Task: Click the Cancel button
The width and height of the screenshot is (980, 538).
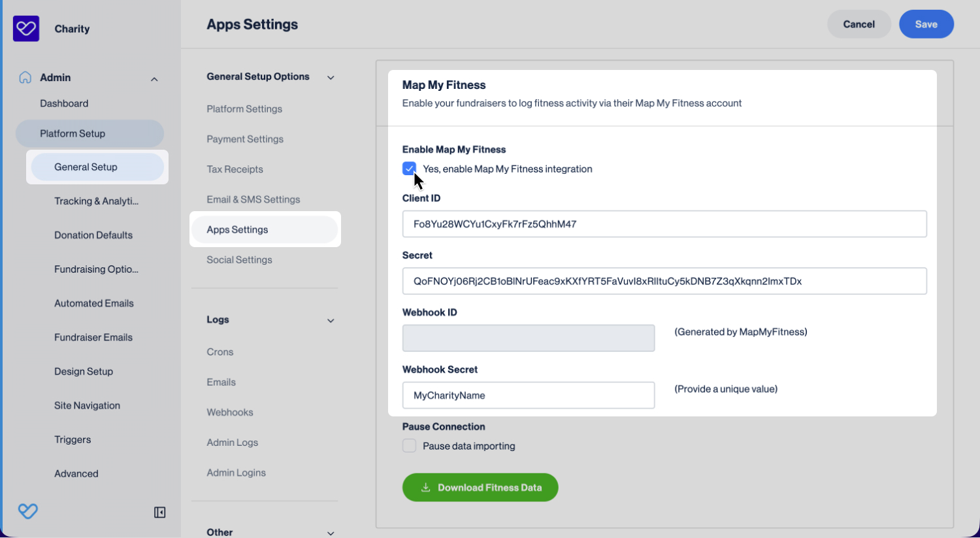Action: coord(859,24)
